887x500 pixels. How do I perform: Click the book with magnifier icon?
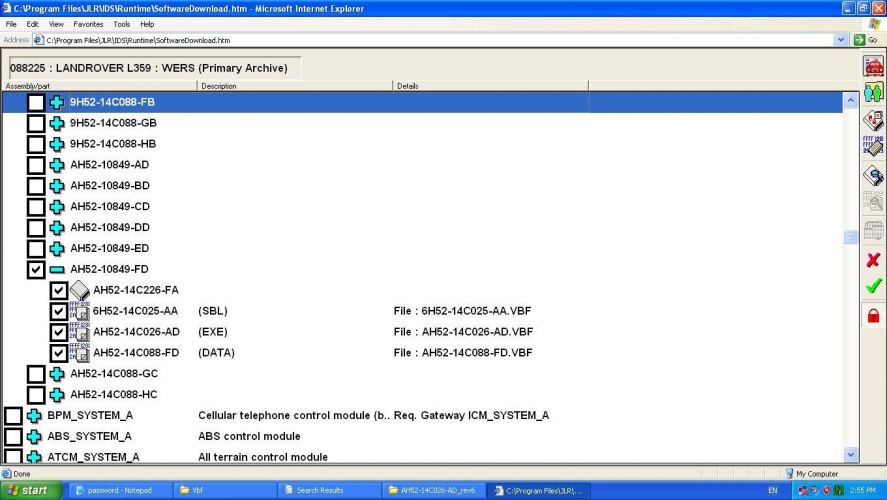pyautogui.click(x=873, y=175)
